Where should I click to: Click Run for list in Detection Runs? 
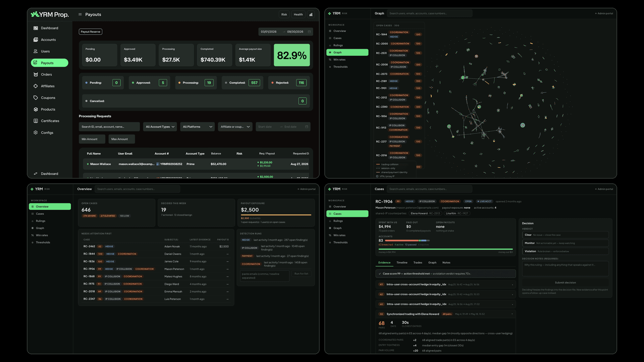pos(301,274)
